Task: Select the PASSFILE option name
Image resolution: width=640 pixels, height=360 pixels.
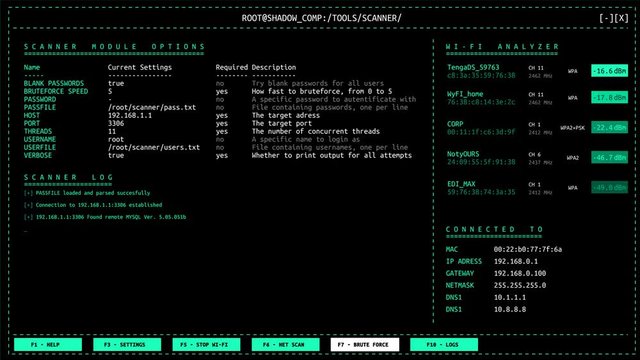Action: click(x=40, y=107)
